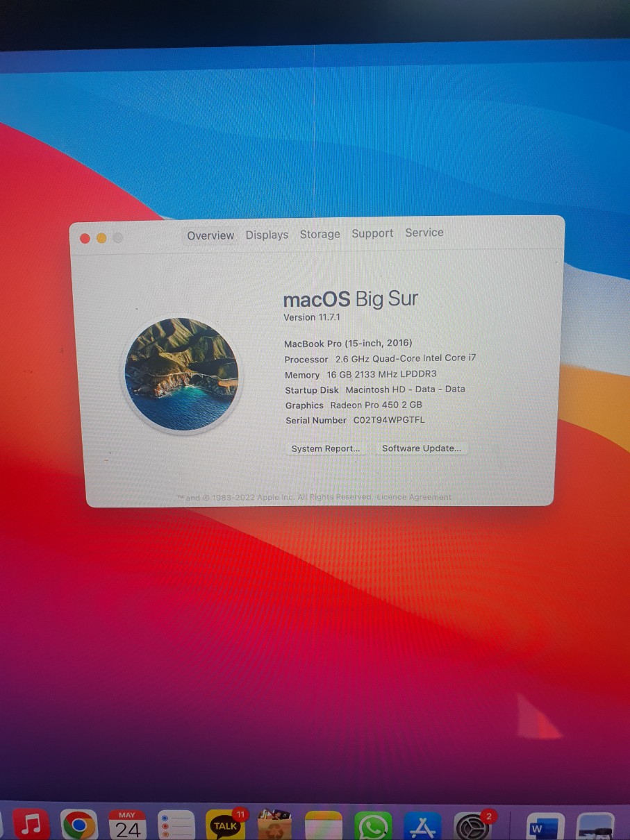Viewport: 630px width, 840px height.
Task: Open the recycle-box app icon in Dock
Action: click(274, 825)
